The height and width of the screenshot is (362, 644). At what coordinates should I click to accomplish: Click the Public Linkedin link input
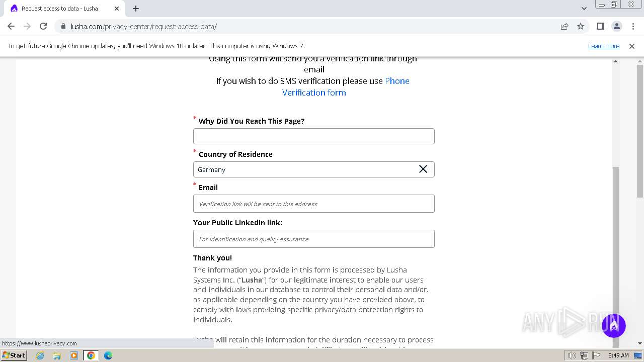point(314,239)
